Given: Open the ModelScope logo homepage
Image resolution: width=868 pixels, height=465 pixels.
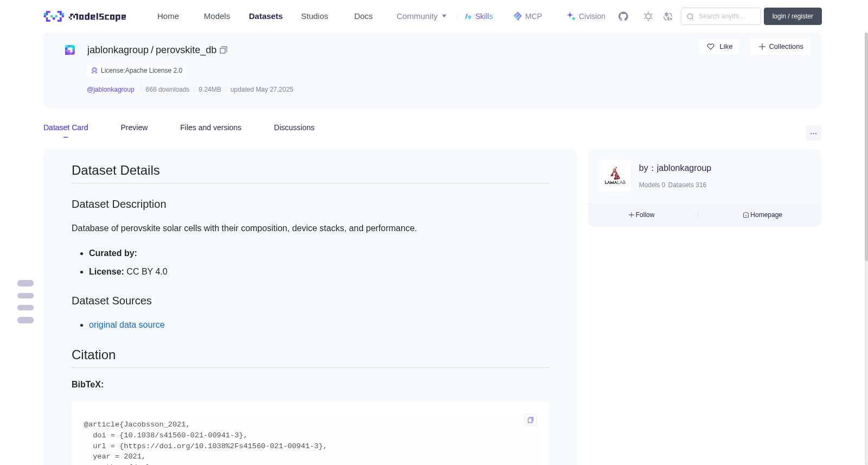Looking at the screenshot, I should tap(85, 16).
